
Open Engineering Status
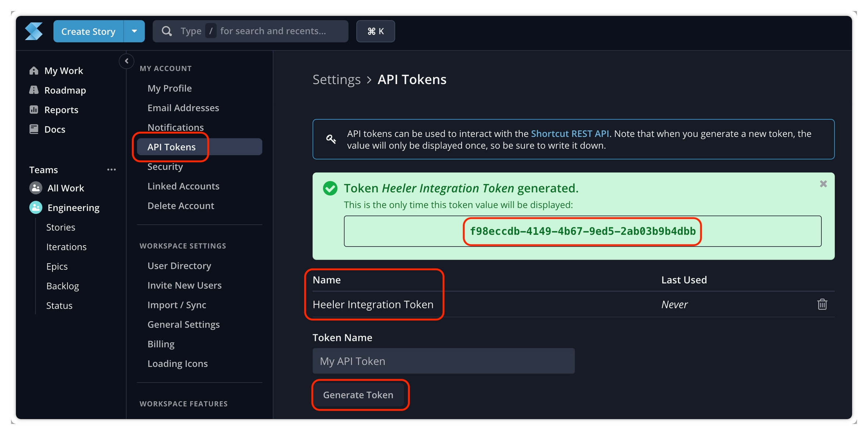(59, 305)
